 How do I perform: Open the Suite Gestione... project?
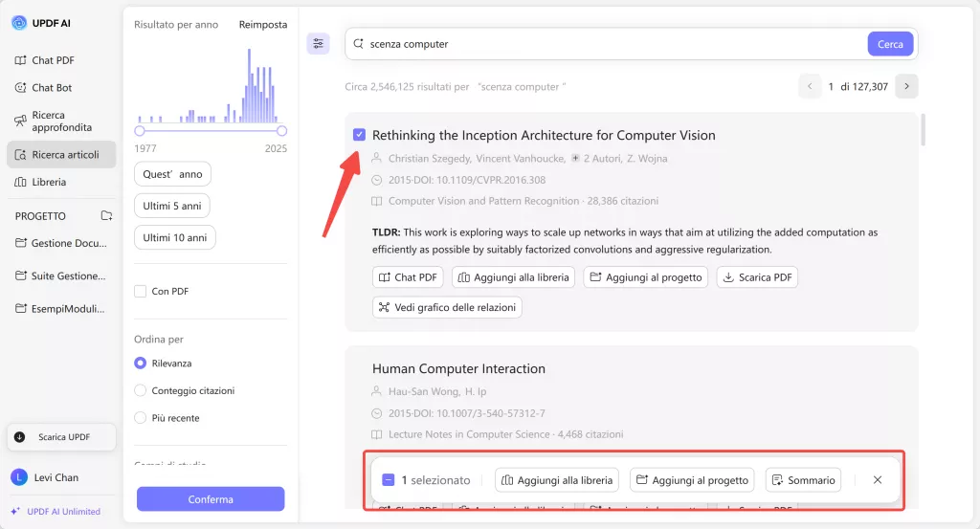coord(61,276)
